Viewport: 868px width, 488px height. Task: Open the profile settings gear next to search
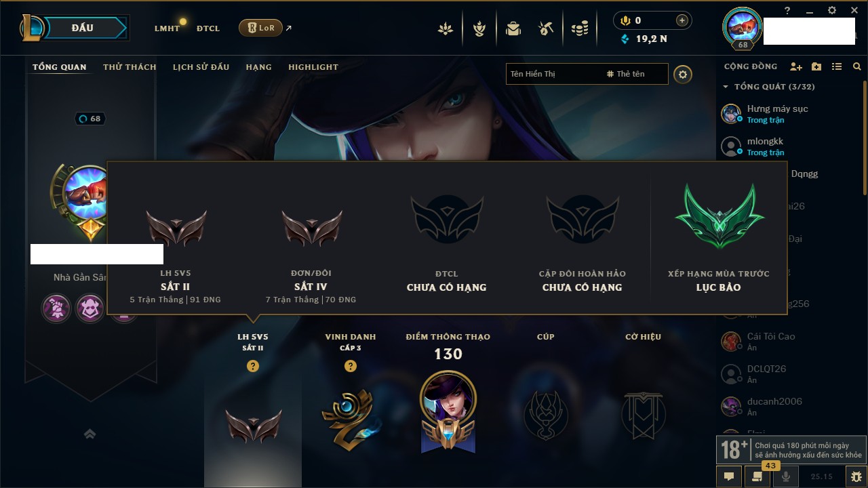pos(683,74)
